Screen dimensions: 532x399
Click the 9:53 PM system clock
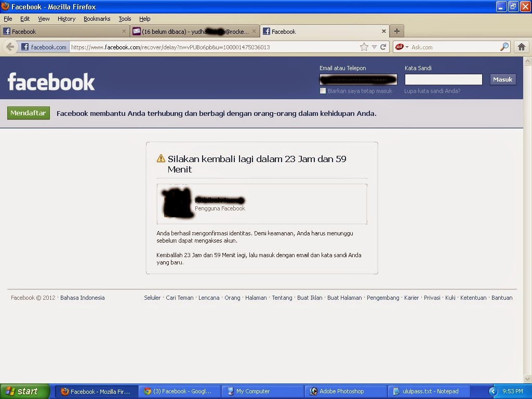click(513, 391)
